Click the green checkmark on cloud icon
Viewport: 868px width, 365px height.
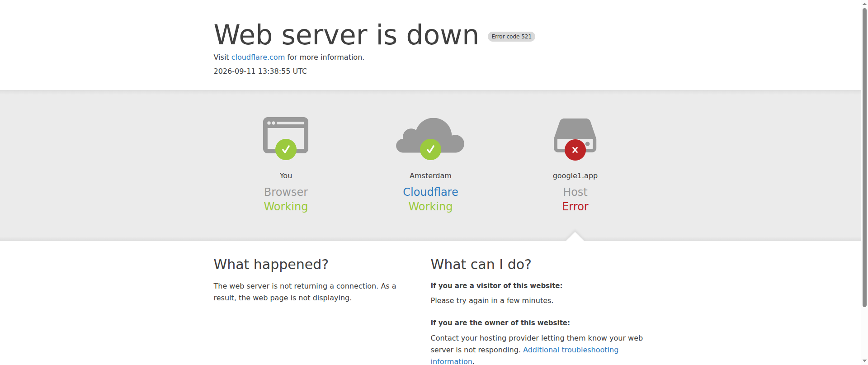(x=430, y=149)
